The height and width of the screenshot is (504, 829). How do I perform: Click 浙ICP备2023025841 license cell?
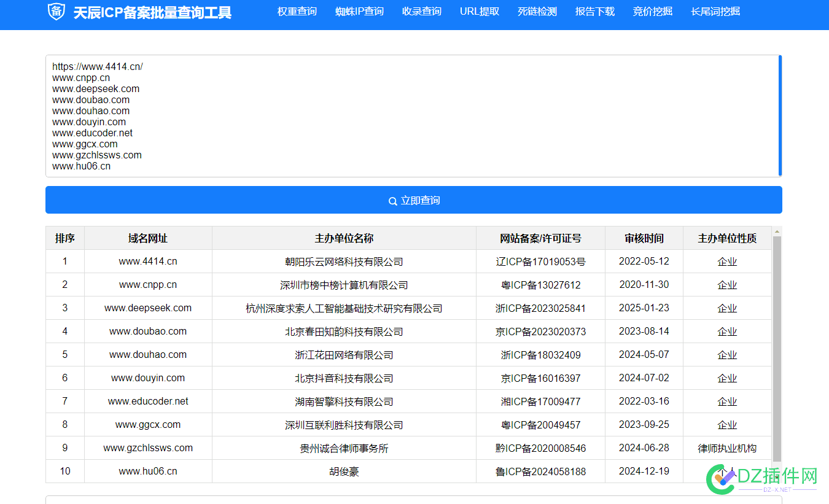tap(540, 308)
